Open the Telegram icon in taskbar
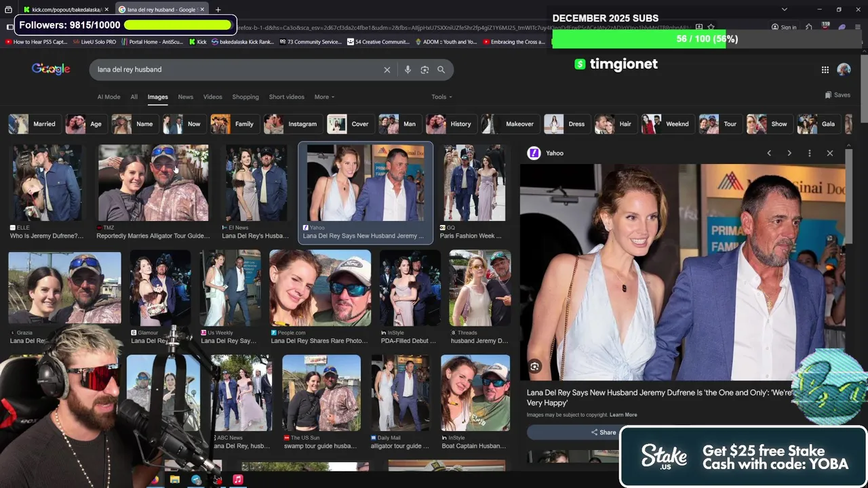 click(196, 479)
